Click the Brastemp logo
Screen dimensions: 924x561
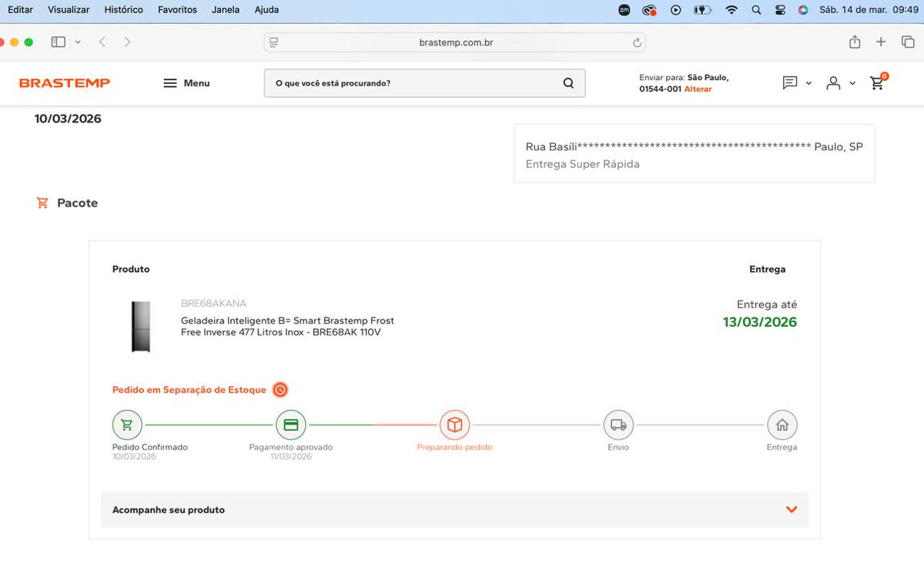(x=65, y=83)
